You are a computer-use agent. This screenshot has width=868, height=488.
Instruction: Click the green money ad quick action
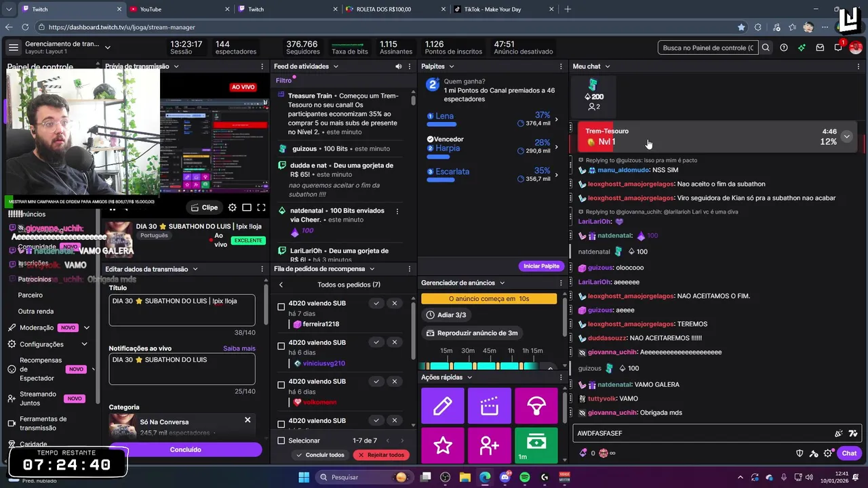[536, 445]
